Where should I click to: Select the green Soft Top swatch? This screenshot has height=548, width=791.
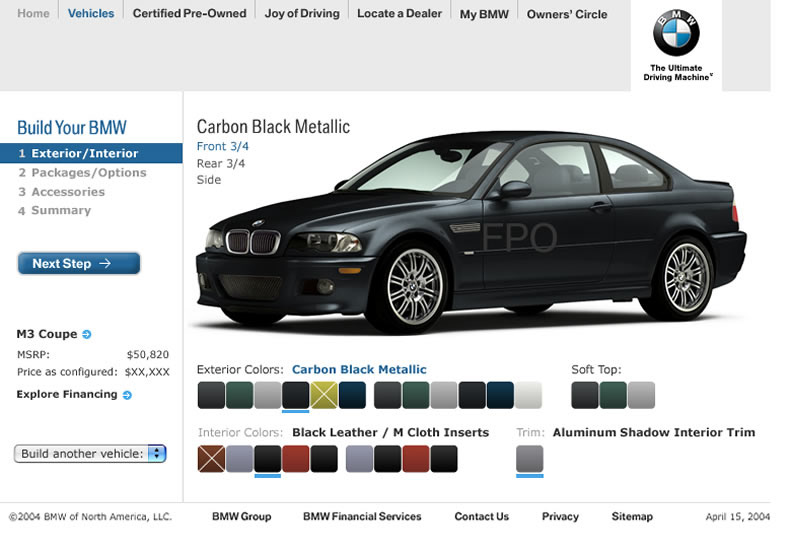point(613,395)
